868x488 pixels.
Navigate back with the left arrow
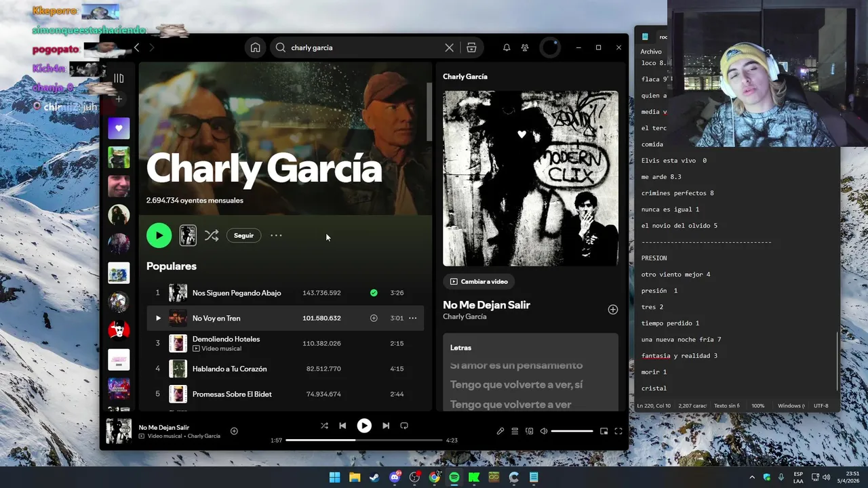coord(136,47)
